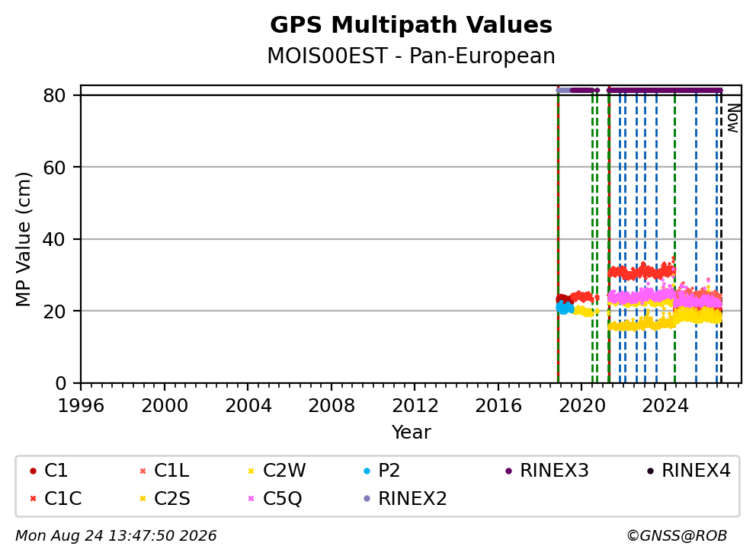Click the C5Q magenta legend marker
This screenshot has height=559, width=756.
click(251, 498)
